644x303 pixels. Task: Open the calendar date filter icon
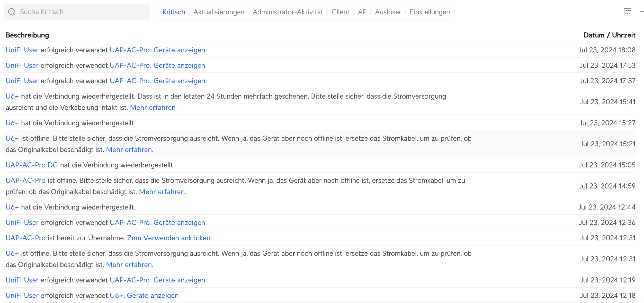tap(627, 12)
